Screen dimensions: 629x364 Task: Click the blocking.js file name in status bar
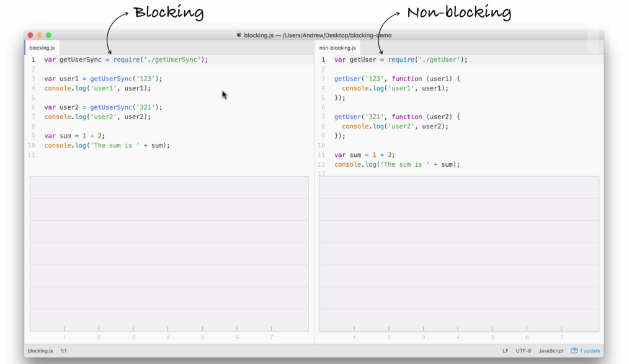point(40,351)
